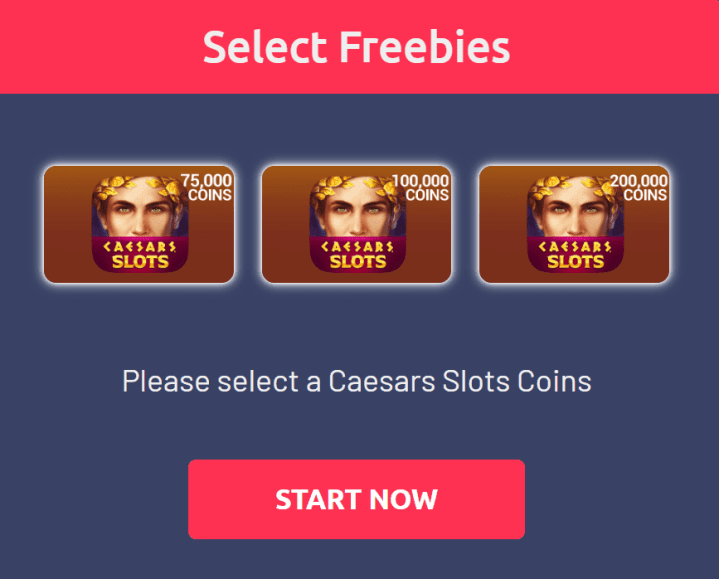This screenshot has width=719, height=579.
Task: Click the CAESARS logo text on 200,000 card
Action: 575,247
